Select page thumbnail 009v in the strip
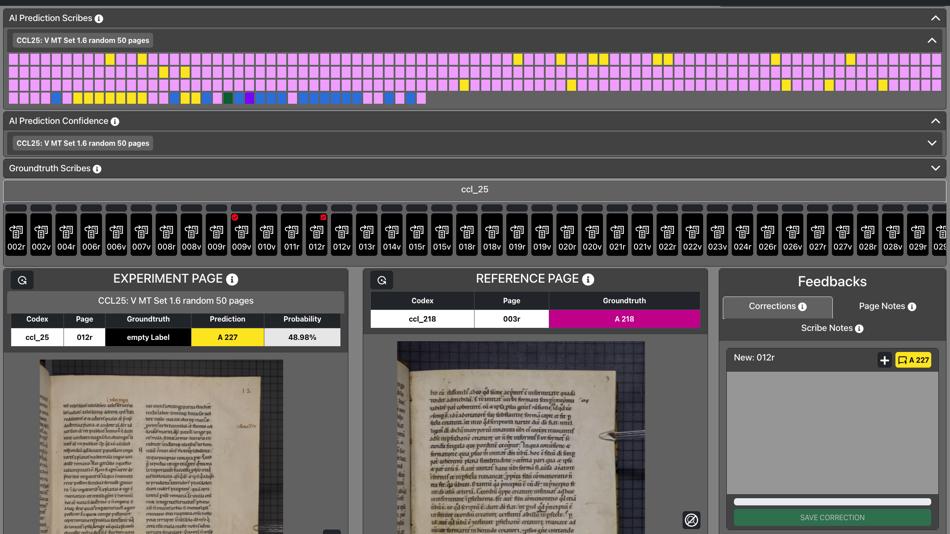Screen dimensions: 950x534 pyautogui.click(x=241, y=238)
